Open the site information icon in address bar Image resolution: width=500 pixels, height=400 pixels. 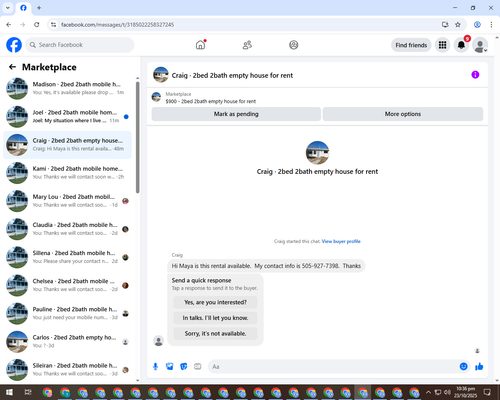[x=53, y=24]
